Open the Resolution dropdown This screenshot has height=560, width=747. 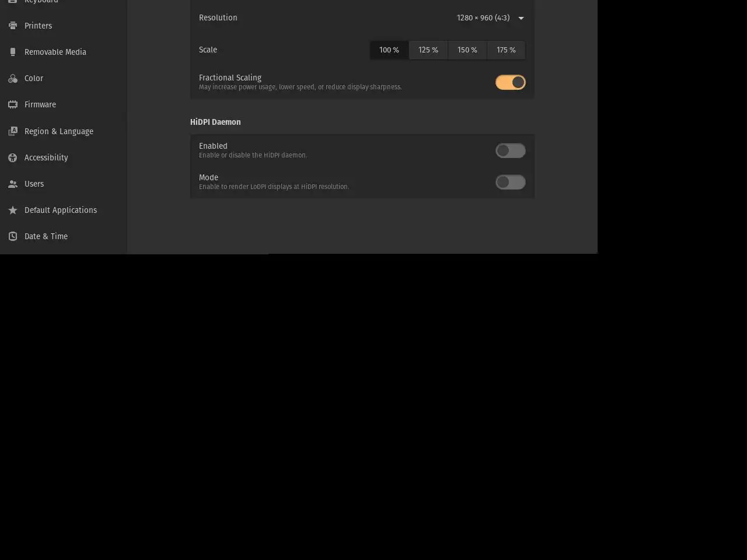coord(490,17)
